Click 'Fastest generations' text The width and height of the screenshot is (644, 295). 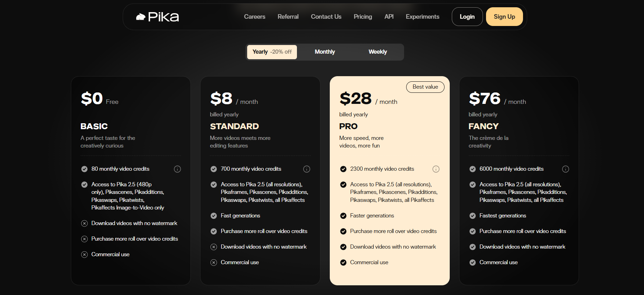(503, 216)
